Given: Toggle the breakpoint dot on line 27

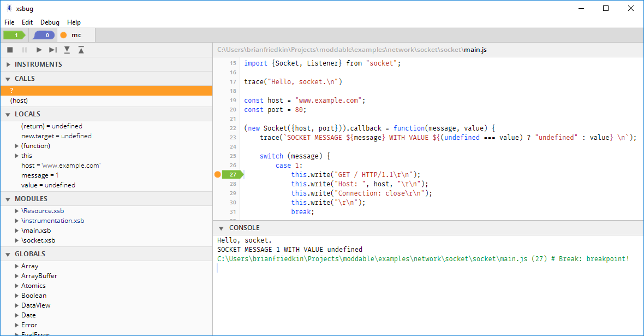Looking at the screenshot, I should 218,175.
